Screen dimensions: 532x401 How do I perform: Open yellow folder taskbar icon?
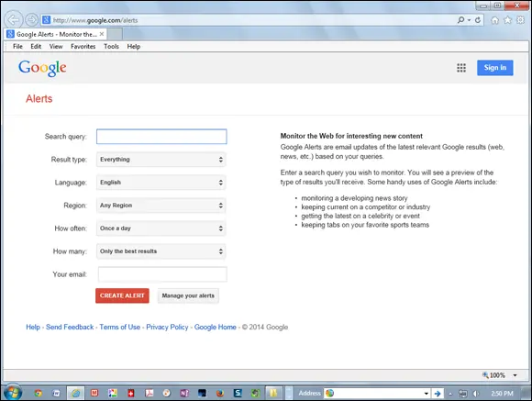(273, 393)
